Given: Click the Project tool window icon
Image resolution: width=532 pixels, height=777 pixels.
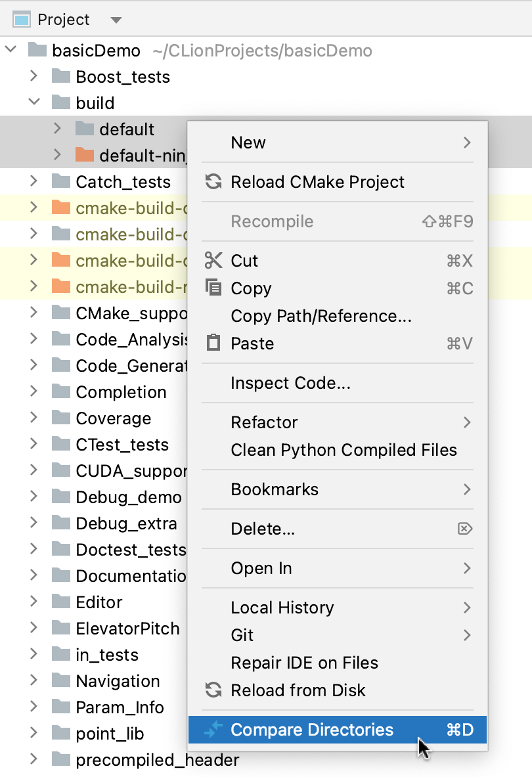Looking at the screenshot, I should point(20,19).
